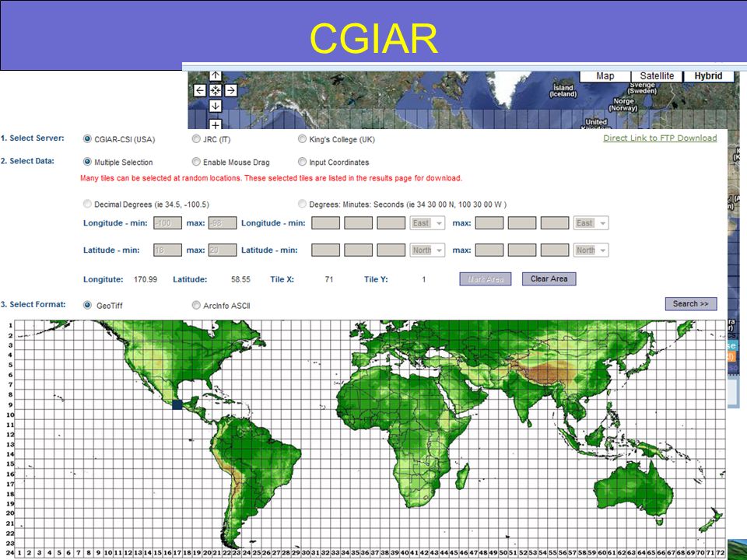747x560 pixels.
Task: Click the '1. Select Server:' label
Action: coord(33,138)
